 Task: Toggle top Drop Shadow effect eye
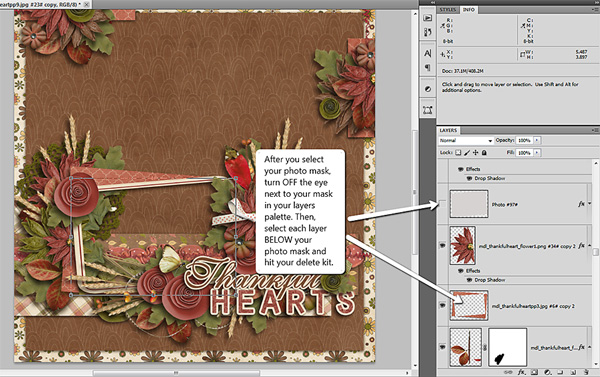(x=469, y=178)
